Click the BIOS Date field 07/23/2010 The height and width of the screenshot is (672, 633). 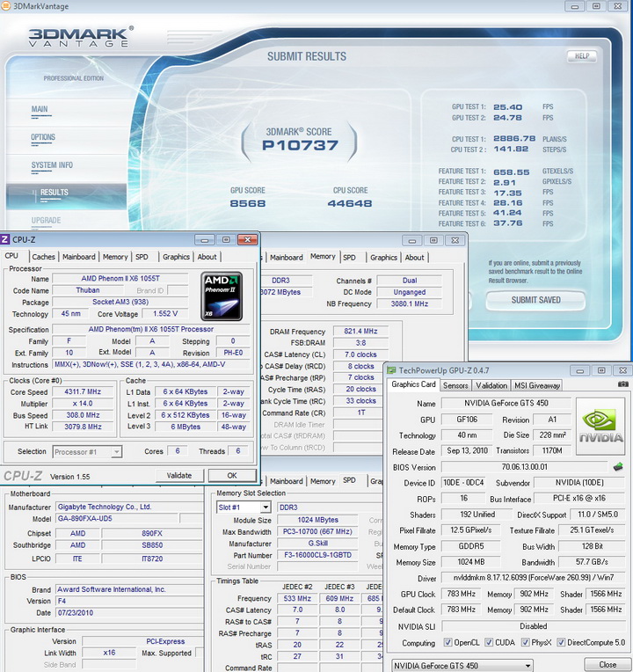129,613
